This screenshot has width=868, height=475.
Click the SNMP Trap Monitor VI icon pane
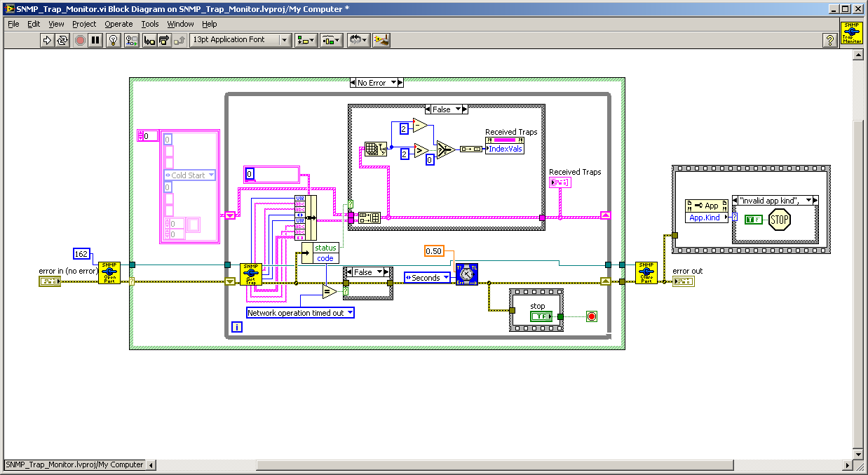coord(851,33)
